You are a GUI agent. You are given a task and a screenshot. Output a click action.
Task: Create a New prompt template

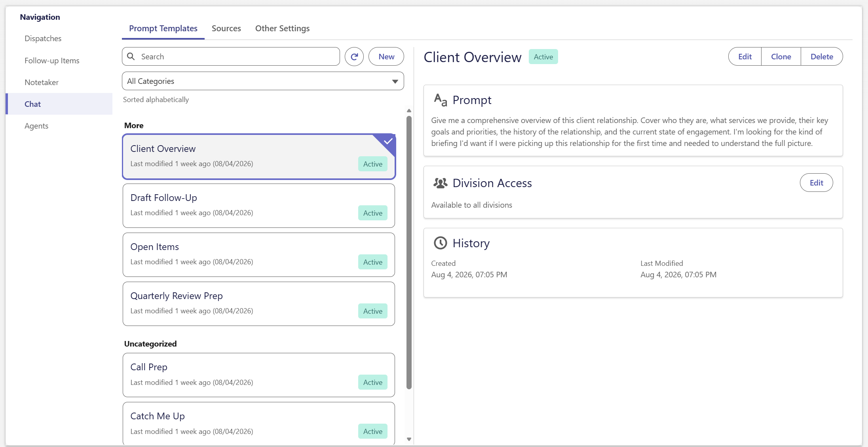pos(386,57)
